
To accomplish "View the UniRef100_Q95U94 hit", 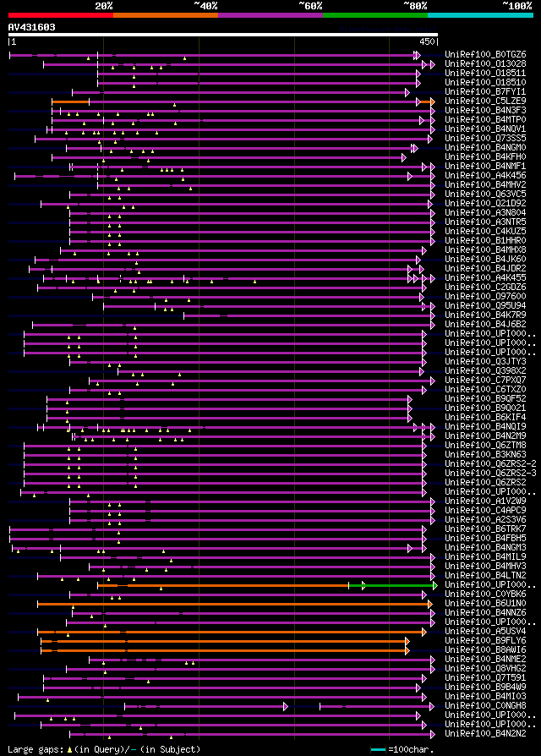I will 485,305.
